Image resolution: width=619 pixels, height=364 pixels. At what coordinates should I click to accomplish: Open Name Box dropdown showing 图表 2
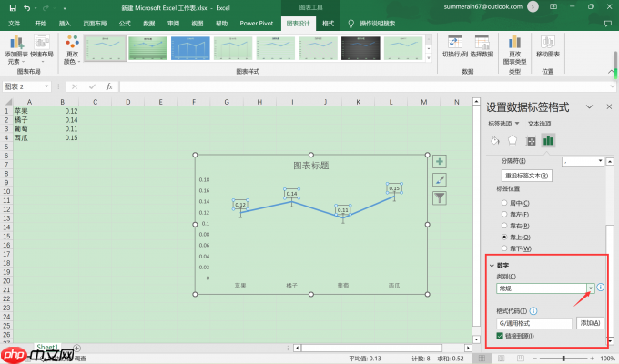click(x=46, y=86)
